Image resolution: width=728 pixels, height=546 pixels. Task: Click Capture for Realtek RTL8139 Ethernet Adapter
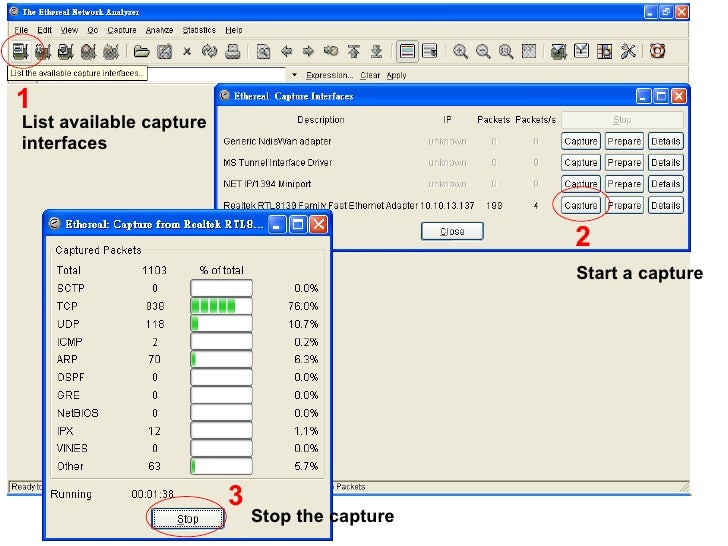[x=580, y=205]
